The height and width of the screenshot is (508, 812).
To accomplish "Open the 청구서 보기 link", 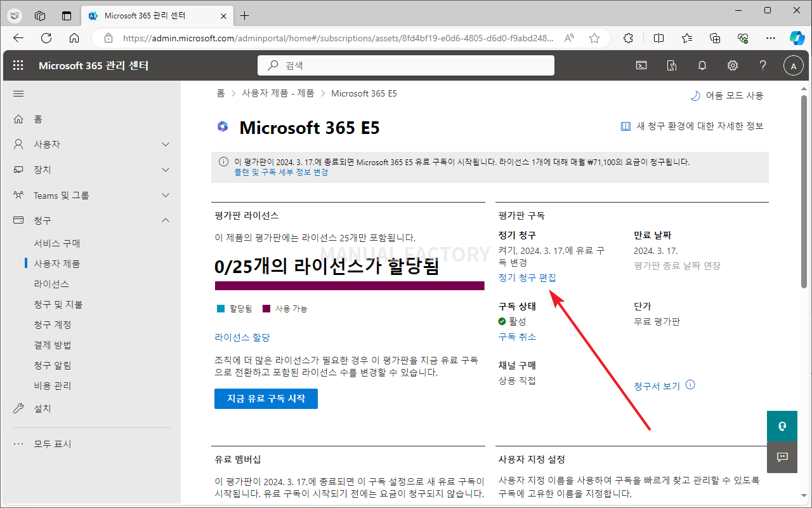I will (657, 386).
